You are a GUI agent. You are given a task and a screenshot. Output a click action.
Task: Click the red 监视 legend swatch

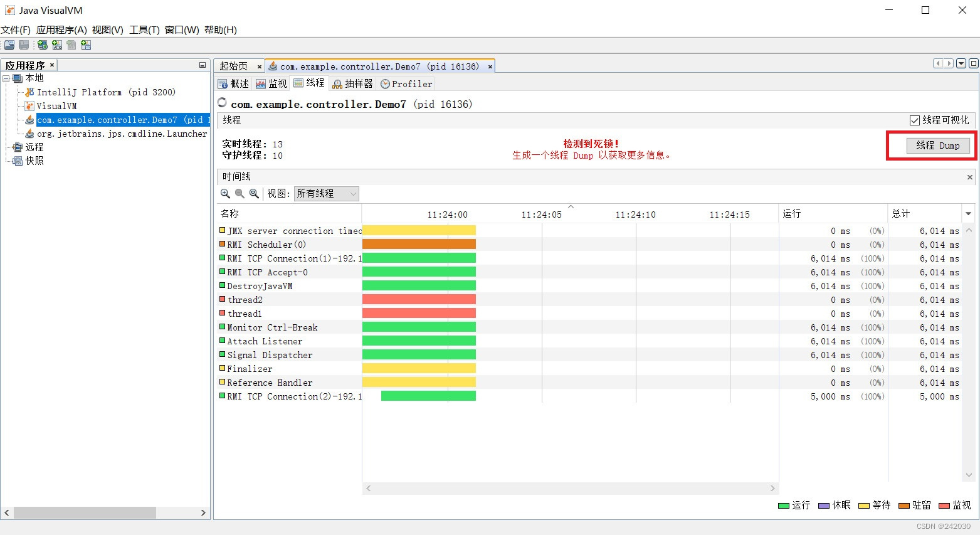944,506
